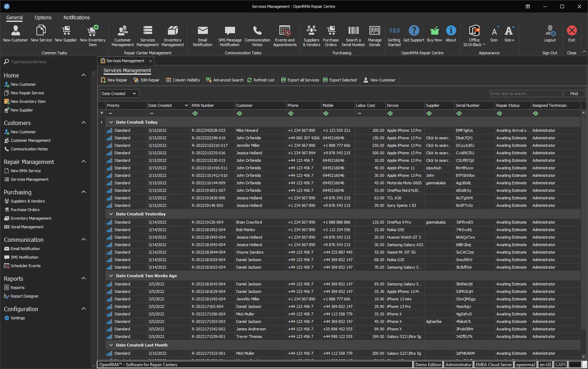Open Scheduler Events in sidebar
This screenshot has height=369, width=588.
(x=22, y=266)
